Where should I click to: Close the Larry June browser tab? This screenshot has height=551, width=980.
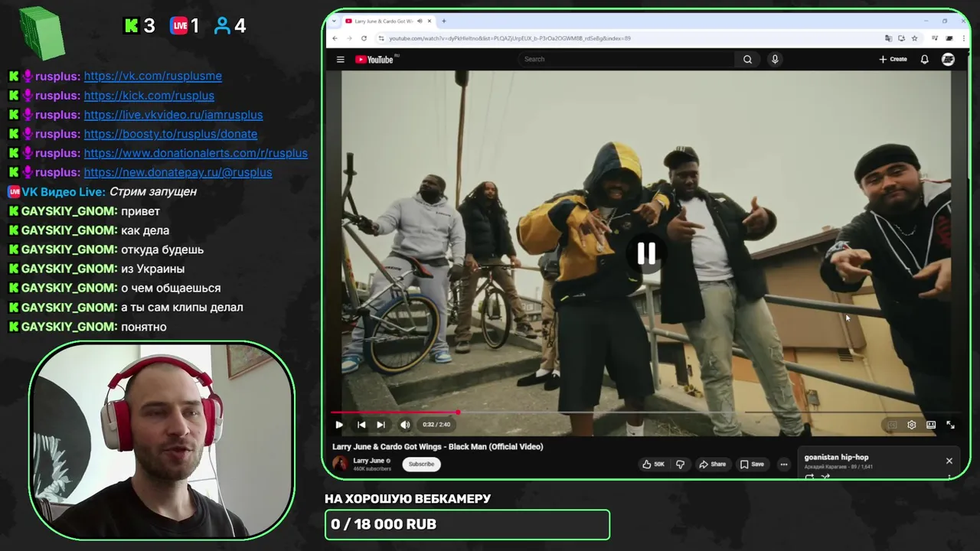pyautogui.click(x=430, y=21)
